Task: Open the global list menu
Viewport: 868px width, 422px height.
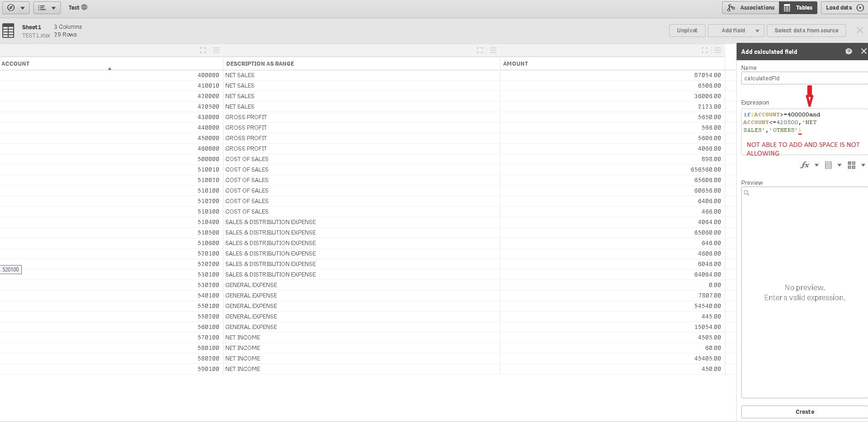Action: [47, 8]
